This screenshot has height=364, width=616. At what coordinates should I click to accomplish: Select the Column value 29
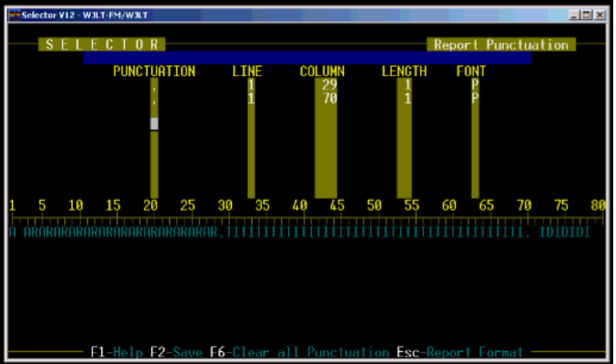coord(329,85)
